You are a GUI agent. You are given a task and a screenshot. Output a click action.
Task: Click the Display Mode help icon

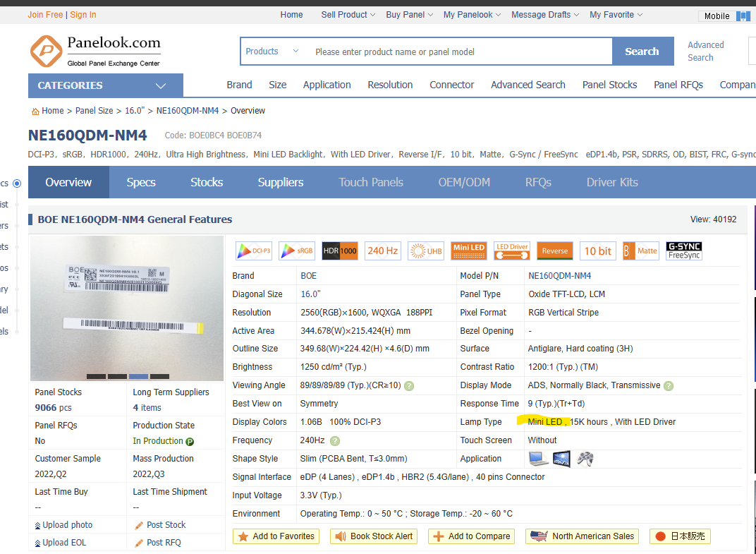(669, 385)
